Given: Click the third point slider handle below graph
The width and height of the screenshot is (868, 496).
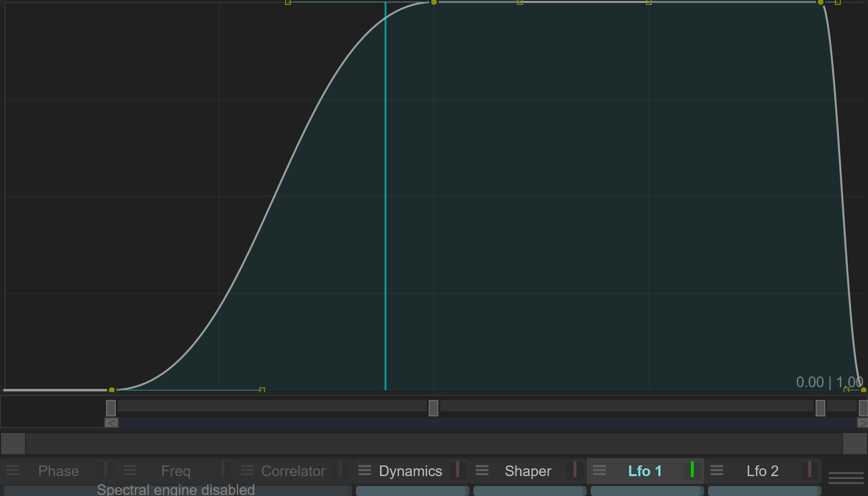Looking at the screenshot, I should (820, 408).
